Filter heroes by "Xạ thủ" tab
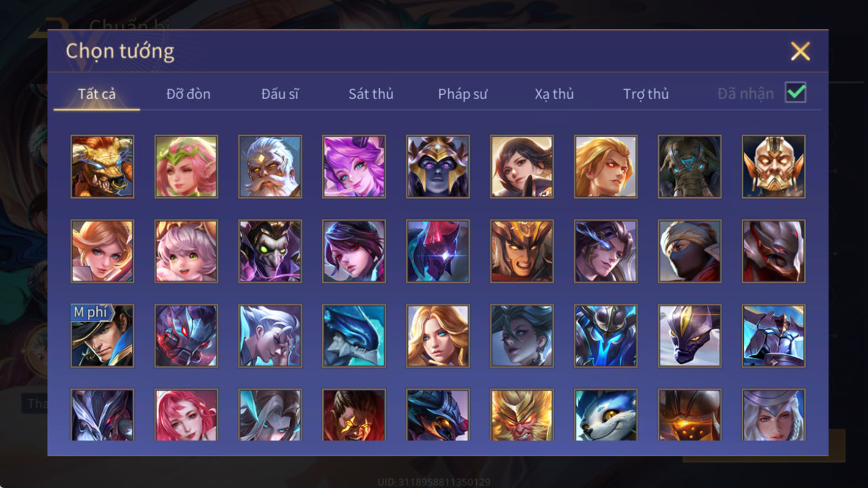 [x=554, y=94]
